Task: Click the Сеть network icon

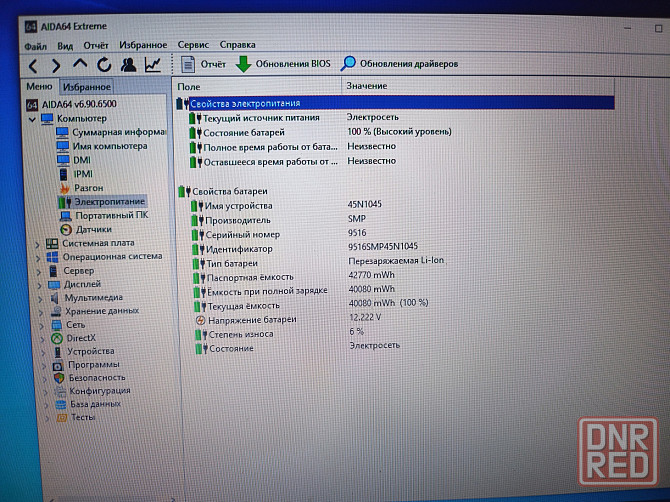Action: click(x=56, y=325)
